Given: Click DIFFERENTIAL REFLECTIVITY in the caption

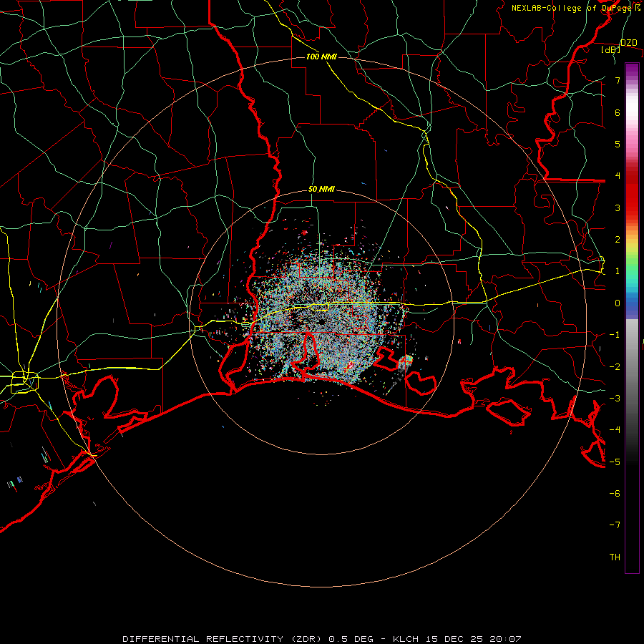Looking at the screenshot, I should 203,639.
